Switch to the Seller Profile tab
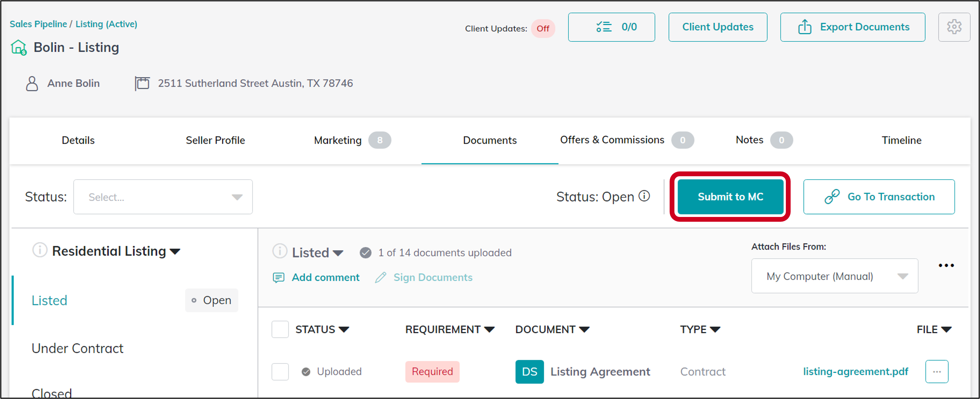Image resolution: width=980 pixels, height=399 pixels. coord(215,141)
